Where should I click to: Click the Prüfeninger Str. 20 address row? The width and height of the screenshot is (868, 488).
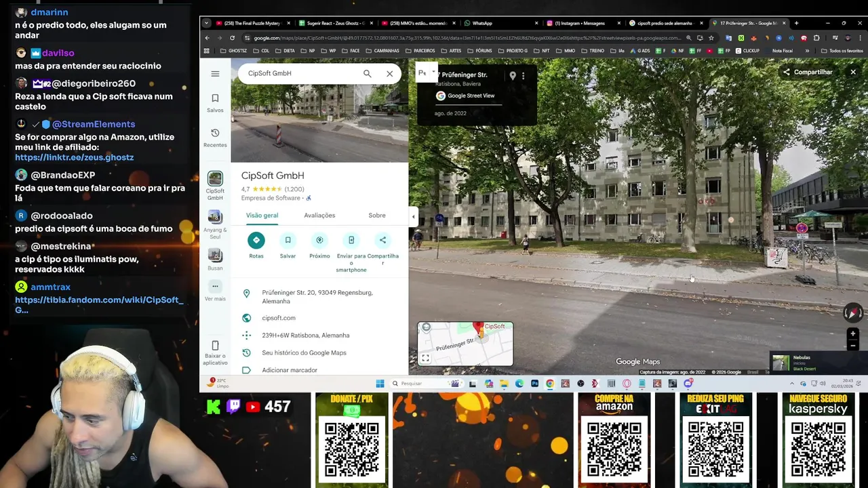pos(319,297)
